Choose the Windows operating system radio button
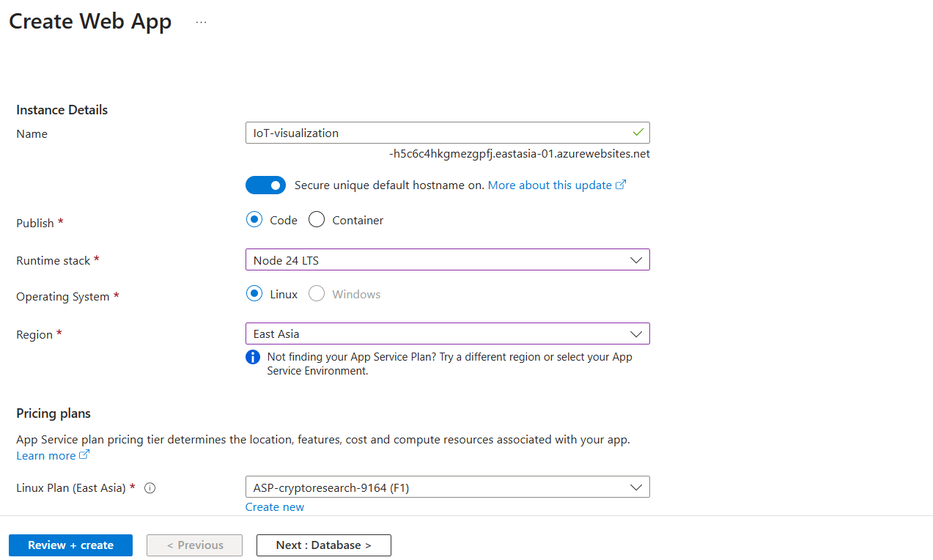Image resolution: width=933 pixels, height=560 pixels. coord(317,294)
